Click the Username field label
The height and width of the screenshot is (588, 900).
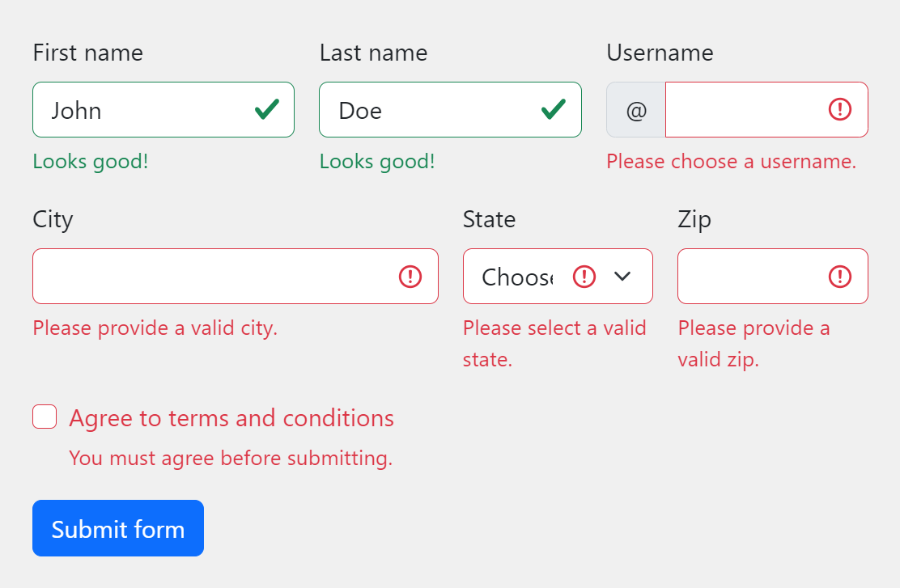click(x=660, y=53)
